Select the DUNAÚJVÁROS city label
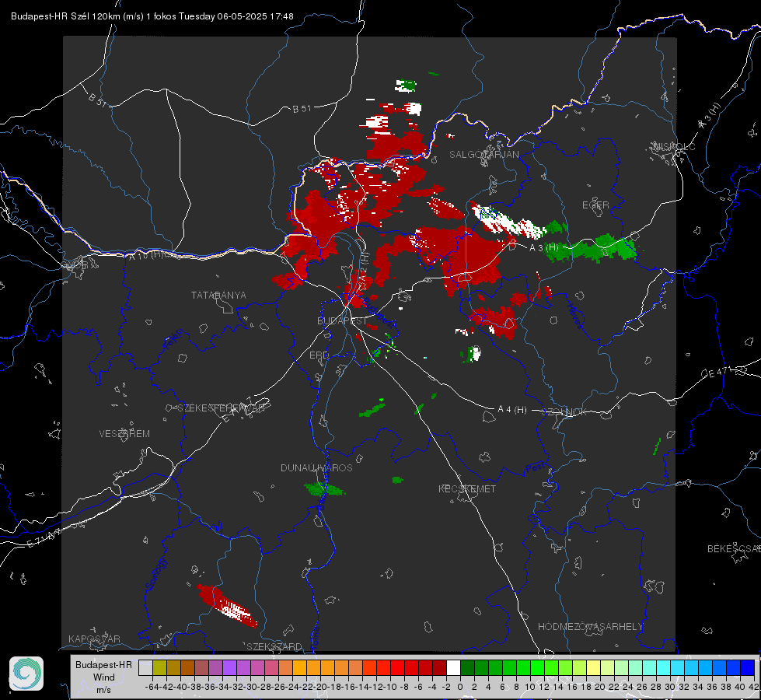 point(316,467)
